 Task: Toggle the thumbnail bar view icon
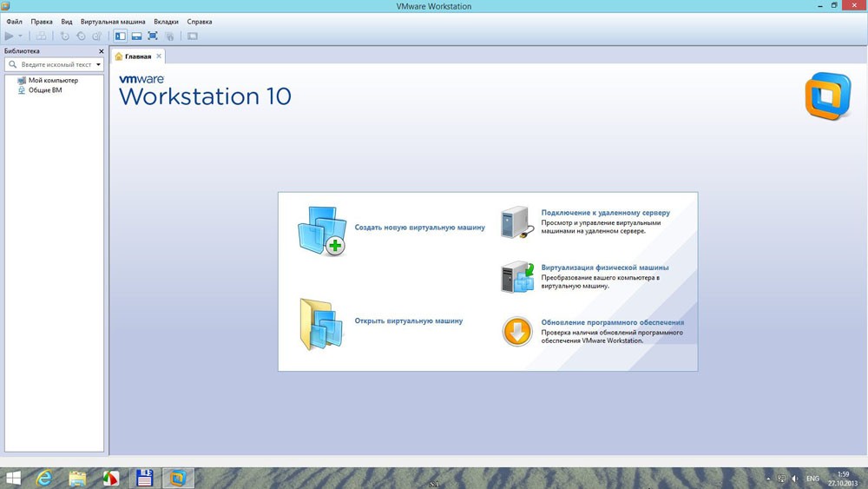click(137, 36)
